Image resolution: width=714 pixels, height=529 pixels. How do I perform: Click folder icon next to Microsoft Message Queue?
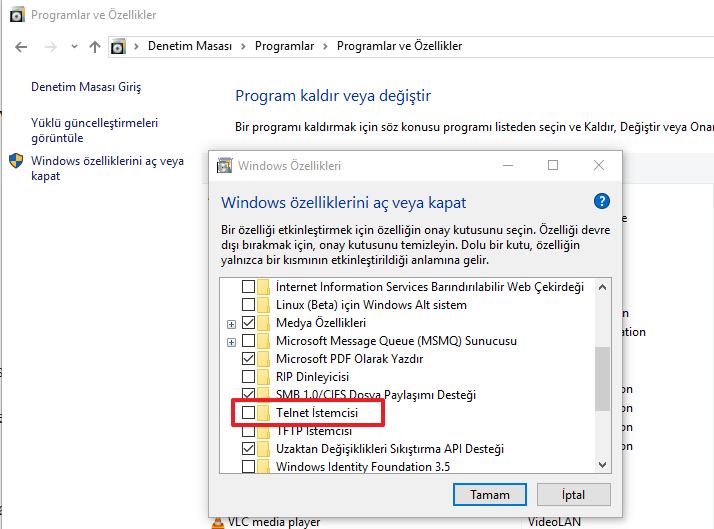(263, 341)
